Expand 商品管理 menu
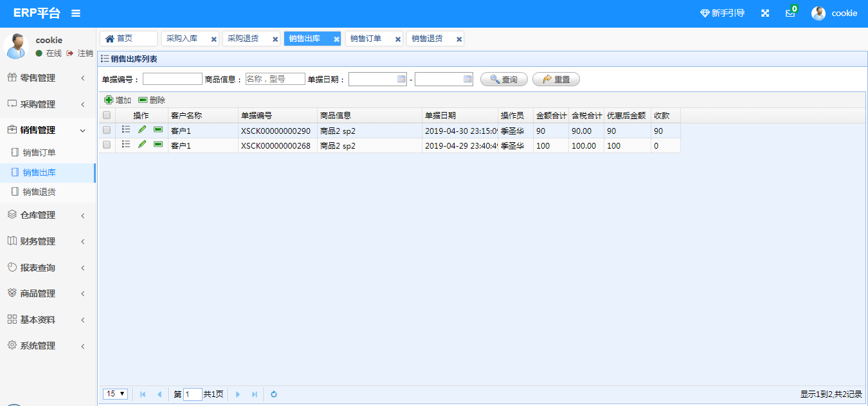868x406 pixels. tap(48, 293)
